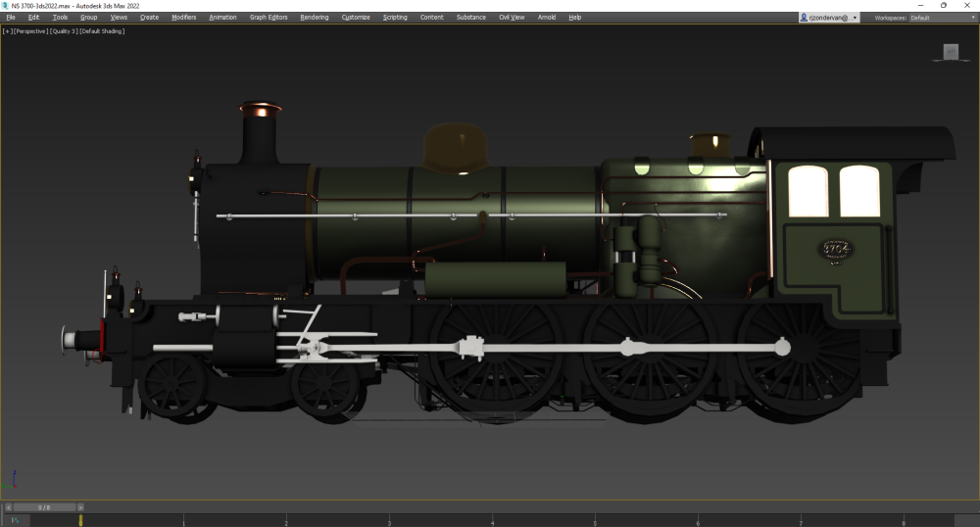The width and height of the screenshot is (980, 527).
Task: Click frame 4 on the timeline track
Action: coord(492,520)
